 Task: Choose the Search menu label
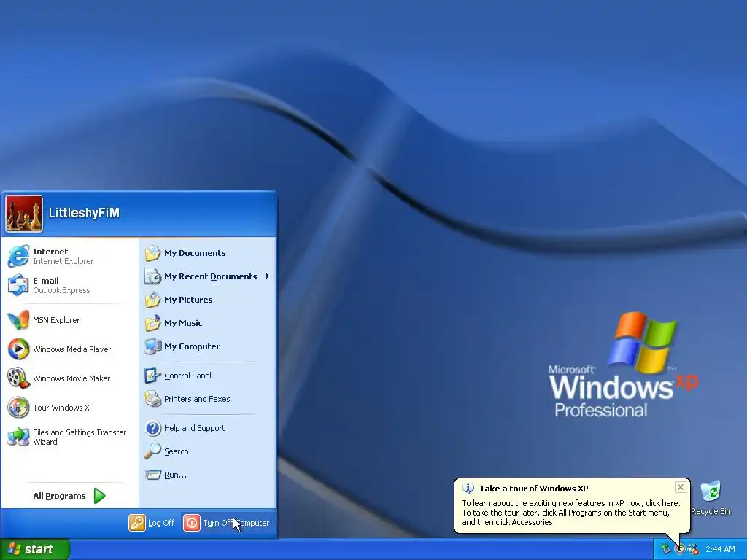[177, 451]
